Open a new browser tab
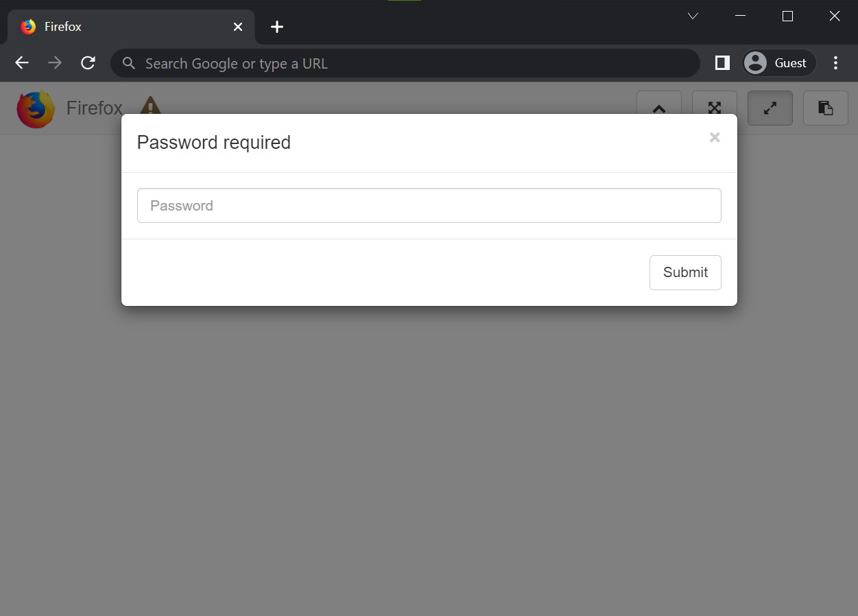Viewport: 858px width, 616px height. click(x=276, y=27)
